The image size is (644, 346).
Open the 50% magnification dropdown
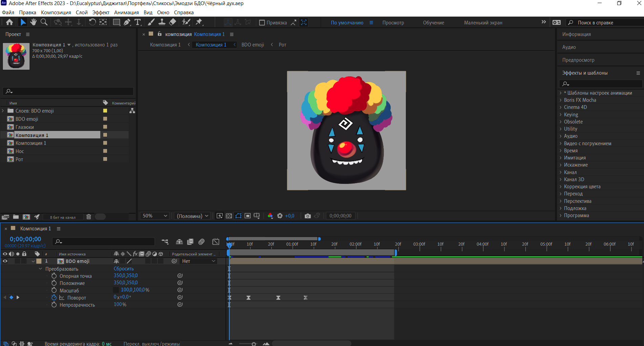point(155,216)
